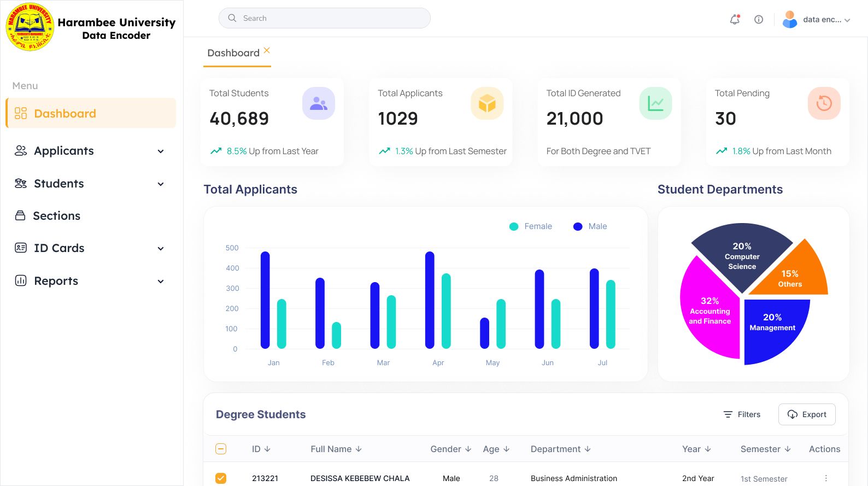Click the info circle icon
Screen dimensions: 868x486
click(x=759, y=20)
